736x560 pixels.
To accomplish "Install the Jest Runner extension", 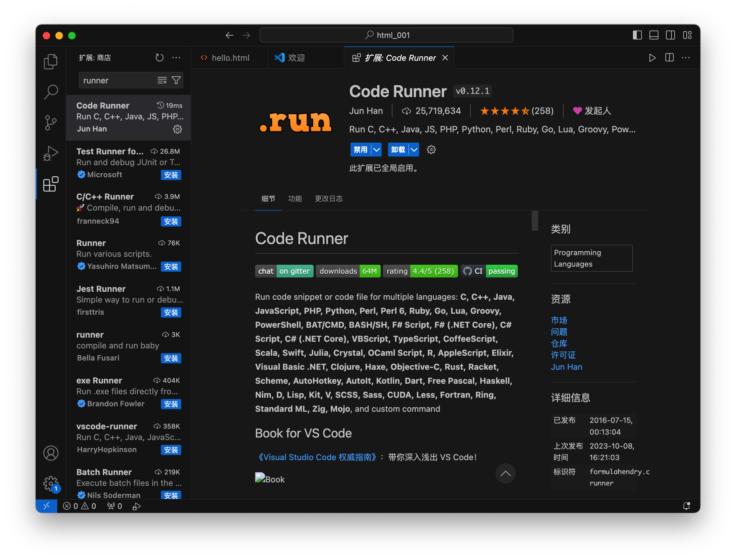I will 171,312.
